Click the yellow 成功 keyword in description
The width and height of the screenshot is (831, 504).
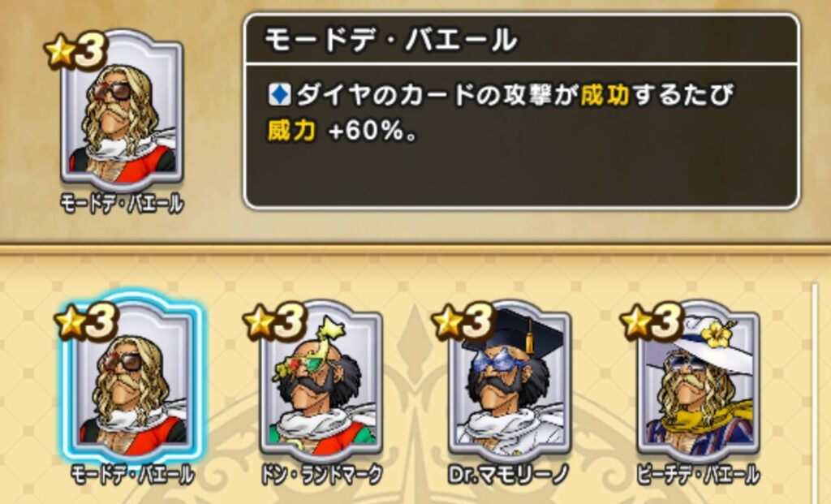[605, 96]
